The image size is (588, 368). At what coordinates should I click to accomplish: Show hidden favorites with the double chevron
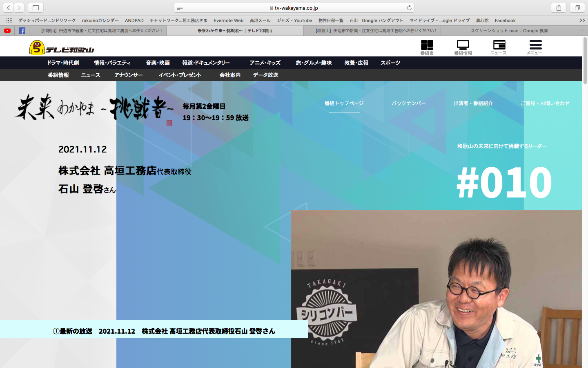[582, 20]
